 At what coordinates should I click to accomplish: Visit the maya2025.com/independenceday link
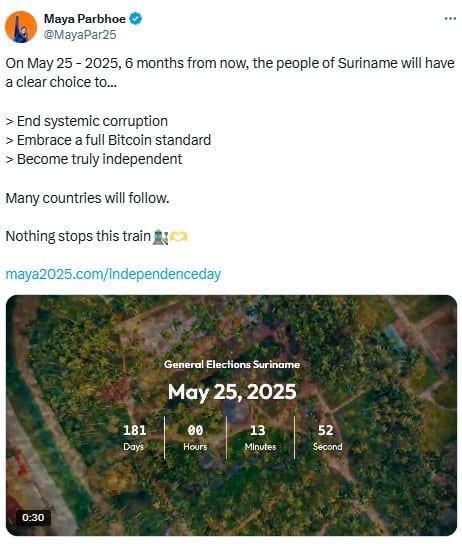click(x=113, y=274)
